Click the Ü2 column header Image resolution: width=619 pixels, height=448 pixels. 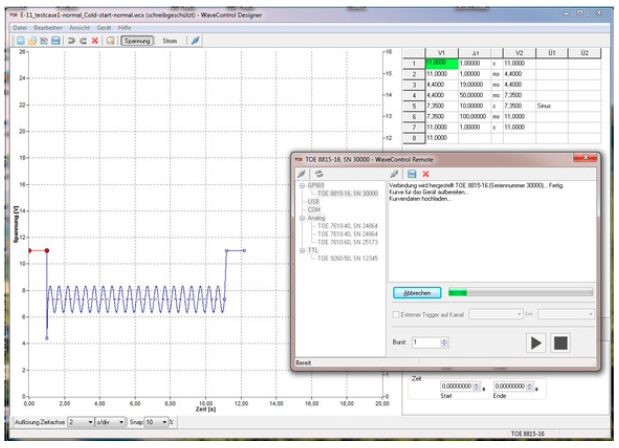pos(584,53)
